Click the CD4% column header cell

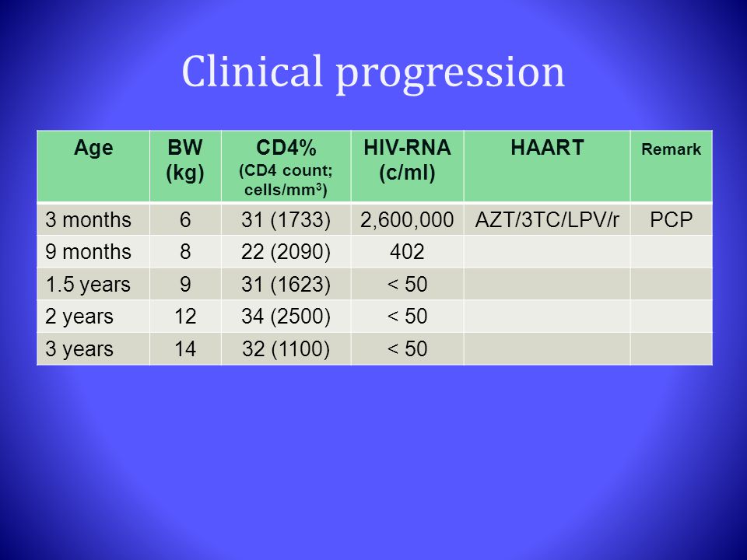tap(286, 166)
